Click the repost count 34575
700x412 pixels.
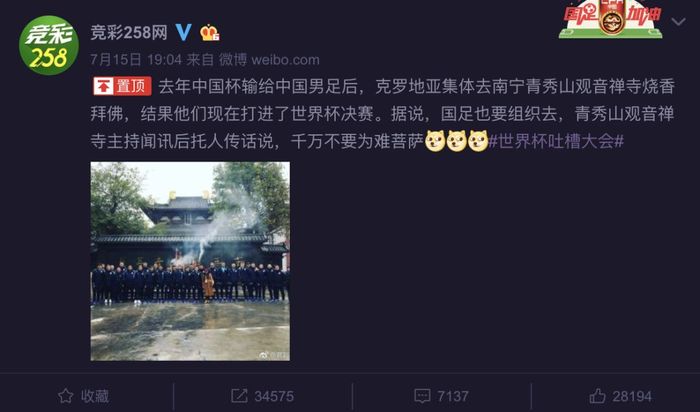pos(274,396)
